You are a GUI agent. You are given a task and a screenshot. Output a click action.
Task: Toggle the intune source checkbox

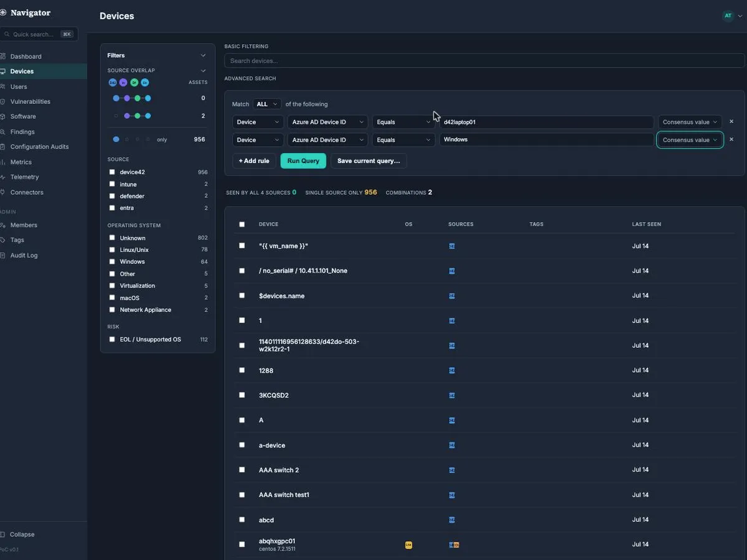pyautogui.click(x=112, y=184)
